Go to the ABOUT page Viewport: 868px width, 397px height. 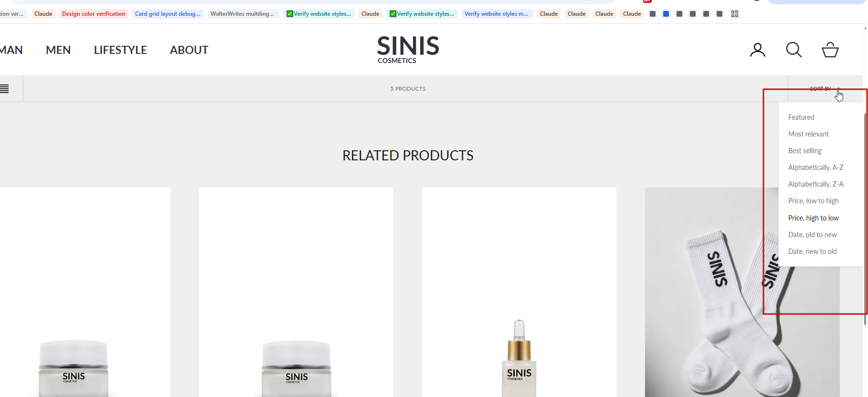[189, 50]
